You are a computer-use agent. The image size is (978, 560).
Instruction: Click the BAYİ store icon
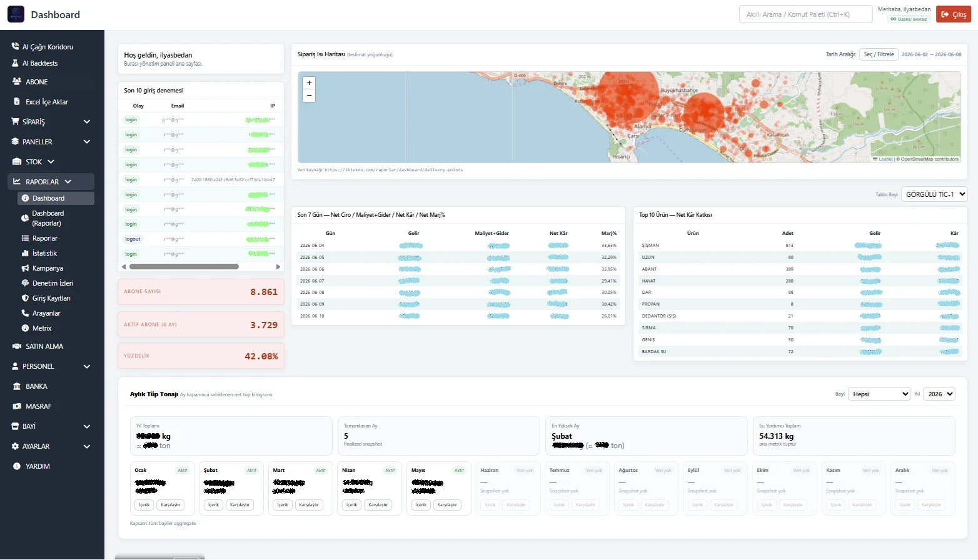[x=15, y=426]
